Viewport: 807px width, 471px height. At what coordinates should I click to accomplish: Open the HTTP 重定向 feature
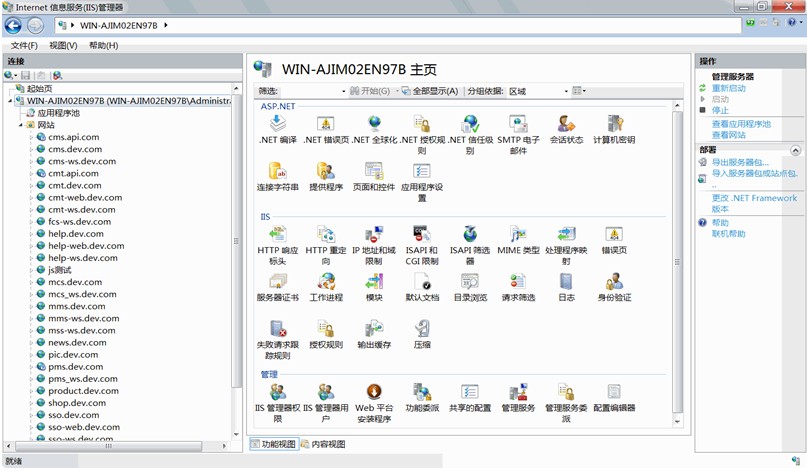pos(326,245)
